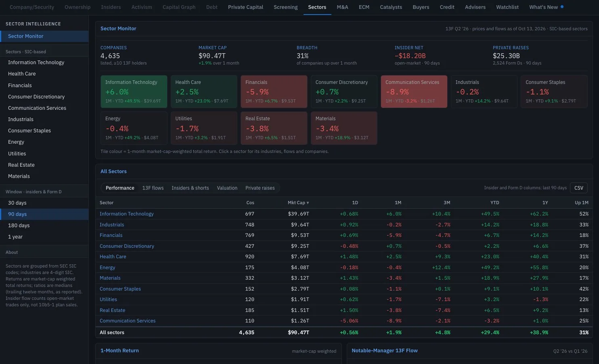Set window to 90 days
This screenshot has width=599, height=364.
click(x=44, y=214)
